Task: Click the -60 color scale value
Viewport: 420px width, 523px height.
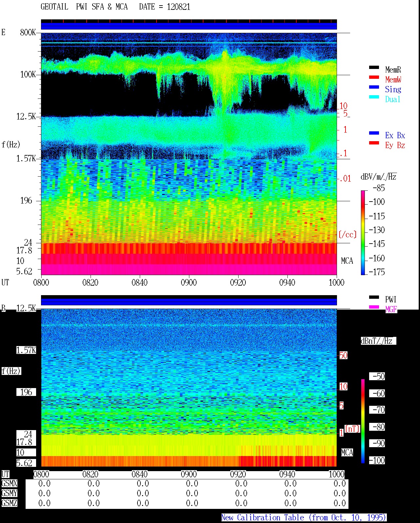Action: point(377,393)
